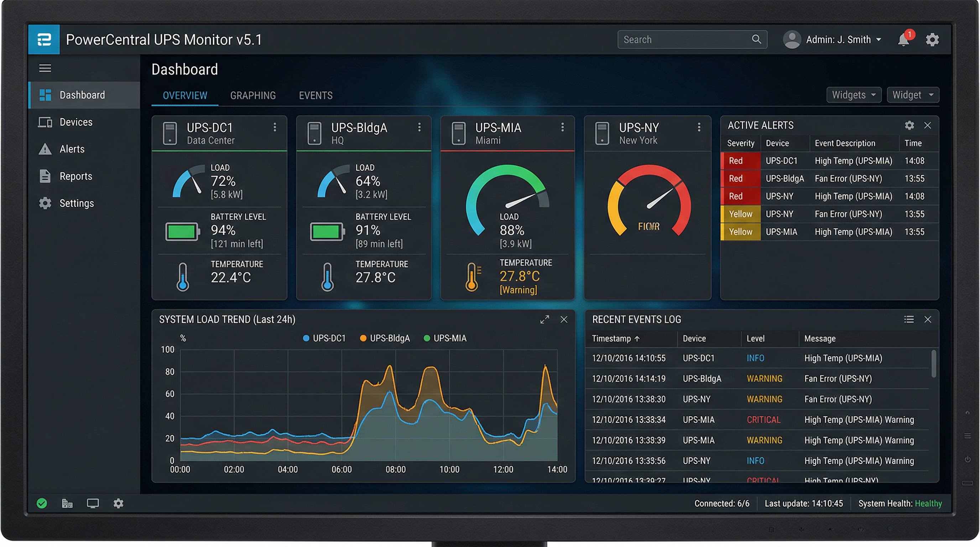Click the monitor icon in status bar

pos(93,503)
